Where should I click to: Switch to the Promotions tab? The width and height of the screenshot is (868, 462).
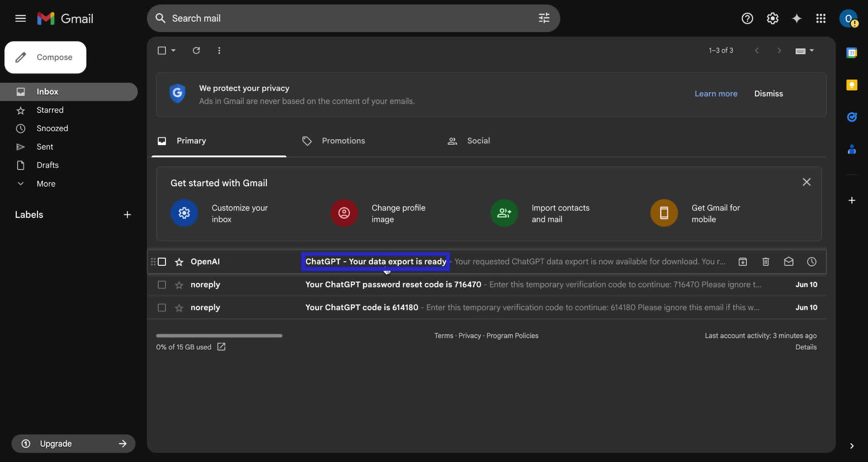coord(344,141)
